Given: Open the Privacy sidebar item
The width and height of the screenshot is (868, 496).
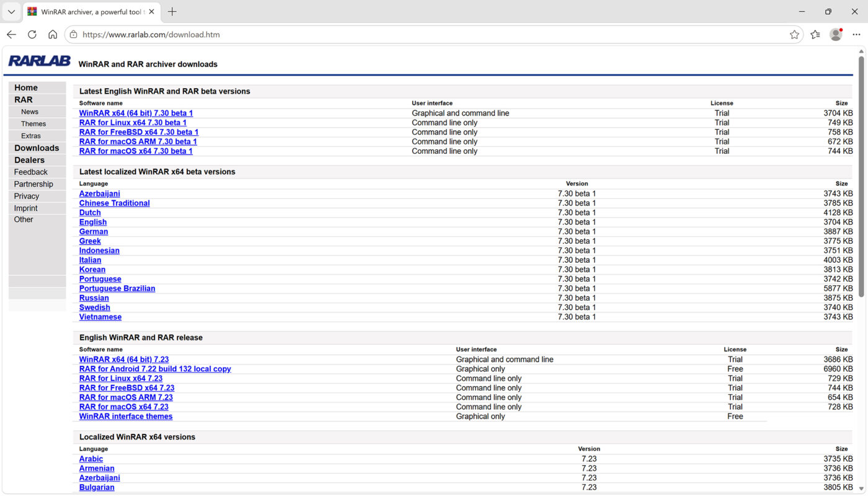Looking at the screenshot, I should (27, 196).
